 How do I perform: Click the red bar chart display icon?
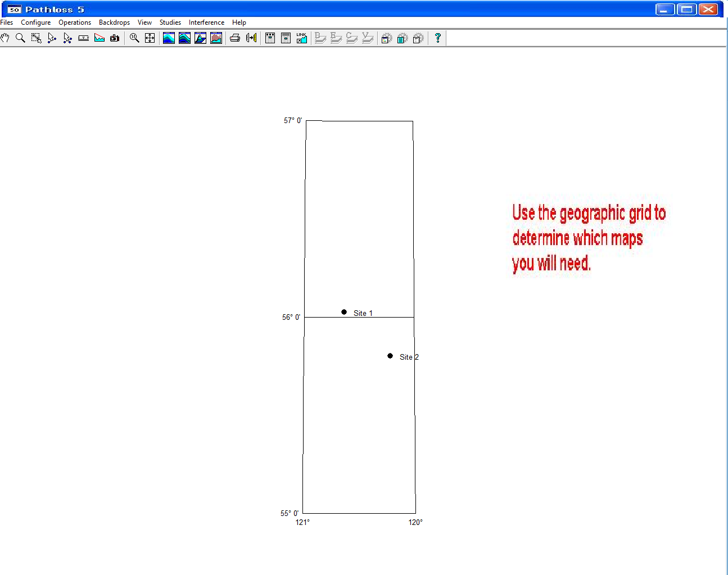216,38
